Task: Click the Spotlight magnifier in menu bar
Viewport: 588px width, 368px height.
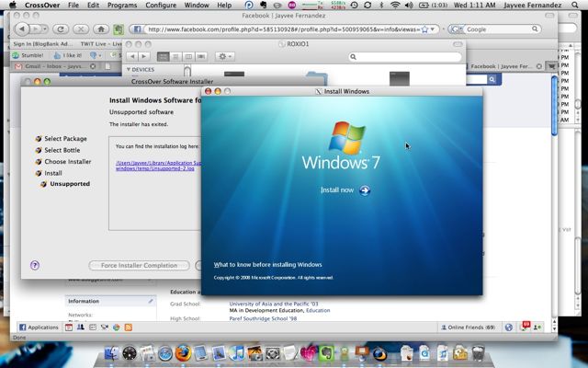Action: click(578, 6)
